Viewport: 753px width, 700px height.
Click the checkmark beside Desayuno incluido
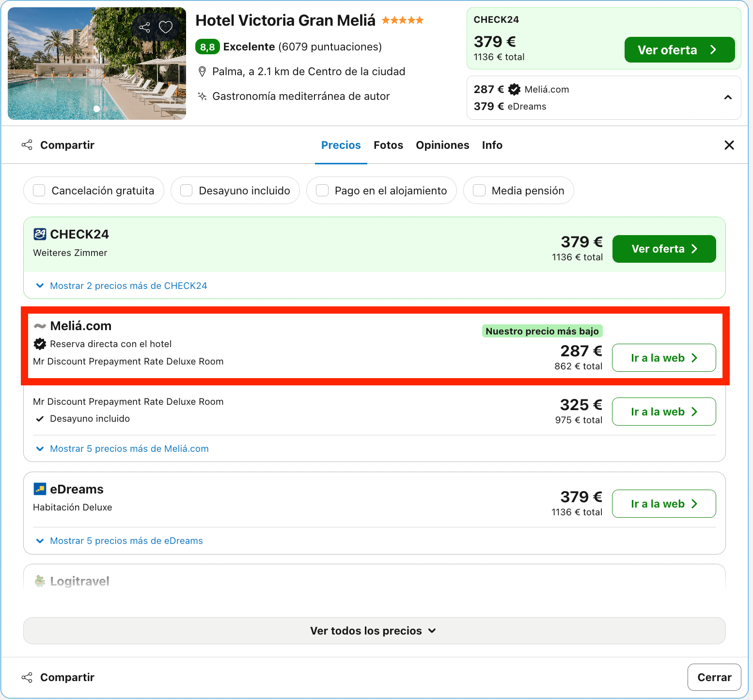click(x=40, y=419)
